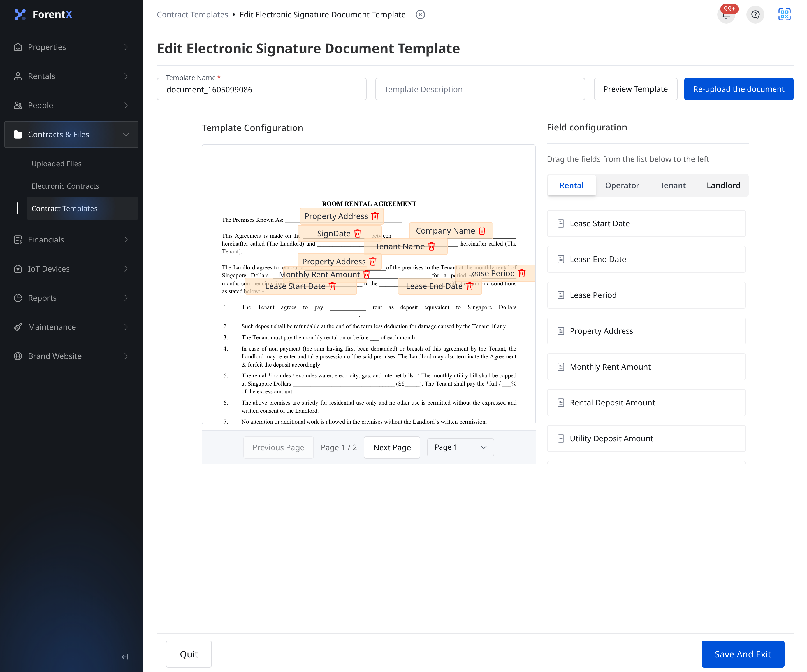Viewport: 807px width, 672px height.
Task: Expand the Reports sidebar section
Action: [71, 298]
